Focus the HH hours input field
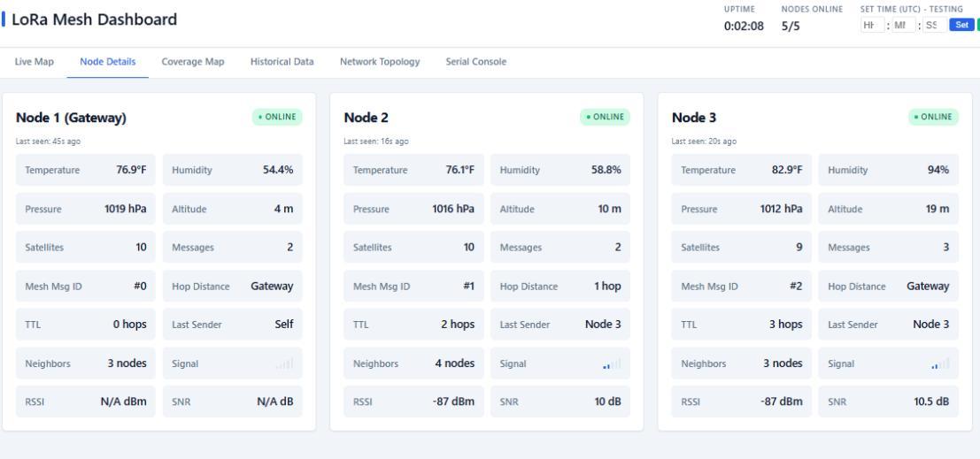Screen dimensions: 980x459 pyautogui.click(x=872, y=25)
